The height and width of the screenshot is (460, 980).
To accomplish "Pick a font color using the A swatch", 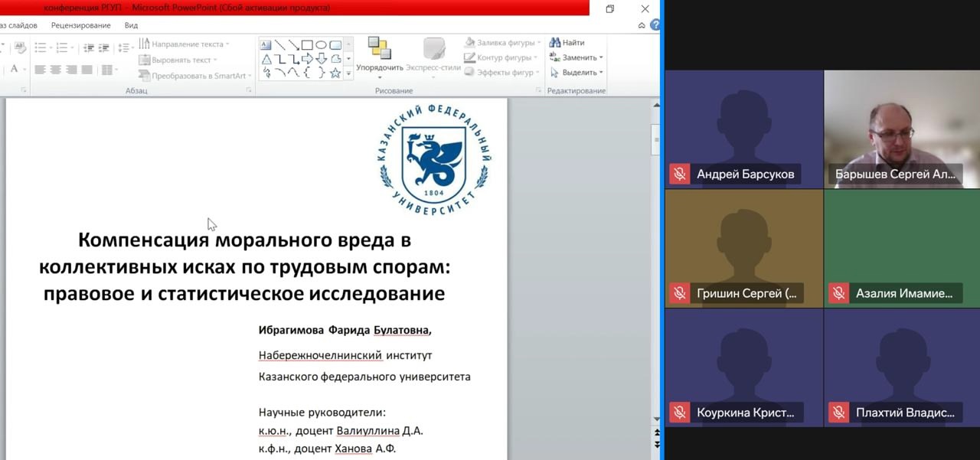I will [x=14, y=69].
